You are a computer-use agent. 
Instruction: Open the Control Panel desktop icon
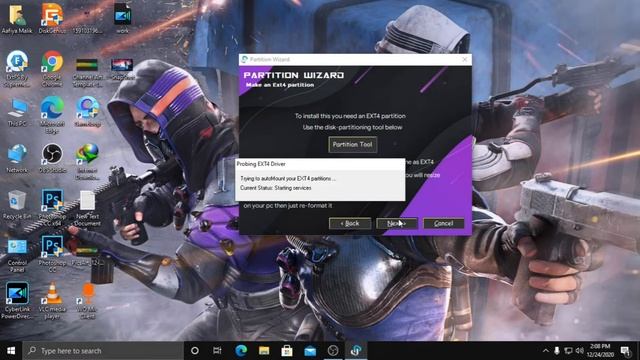pos(17,256)
